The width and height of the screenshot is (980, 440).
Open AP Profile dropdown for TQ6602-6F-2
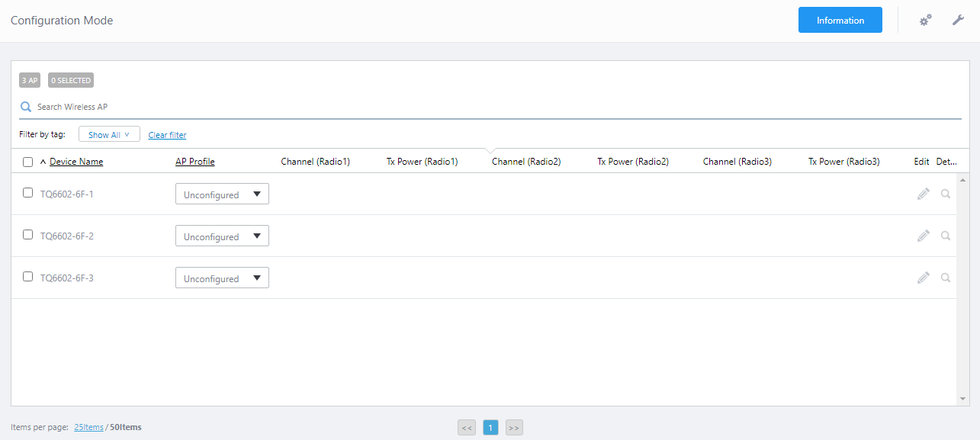click(222, 236)
